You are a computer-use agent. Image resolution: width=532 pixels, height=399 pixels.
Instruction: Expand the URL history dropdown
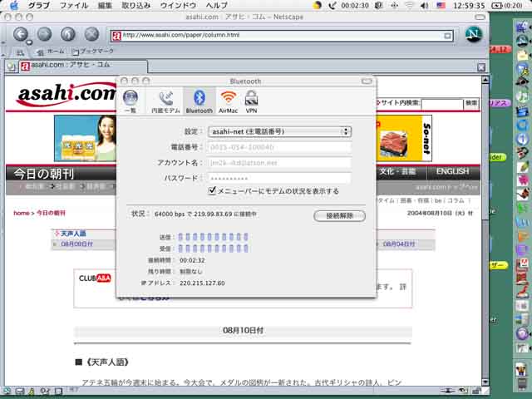click(x=447, y=35)
